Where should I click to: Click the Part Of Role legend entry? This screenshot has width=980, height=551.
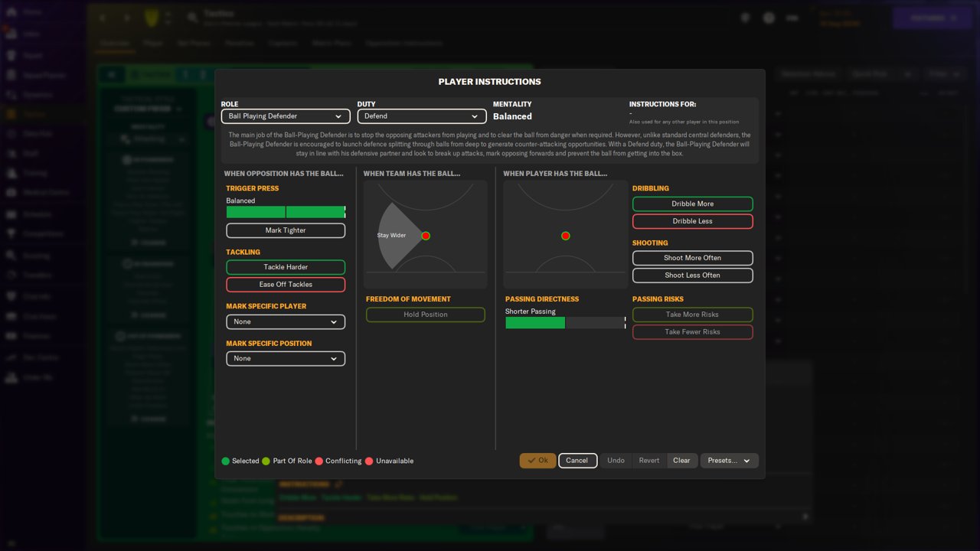pyautogui.click(x=287, y=461)
